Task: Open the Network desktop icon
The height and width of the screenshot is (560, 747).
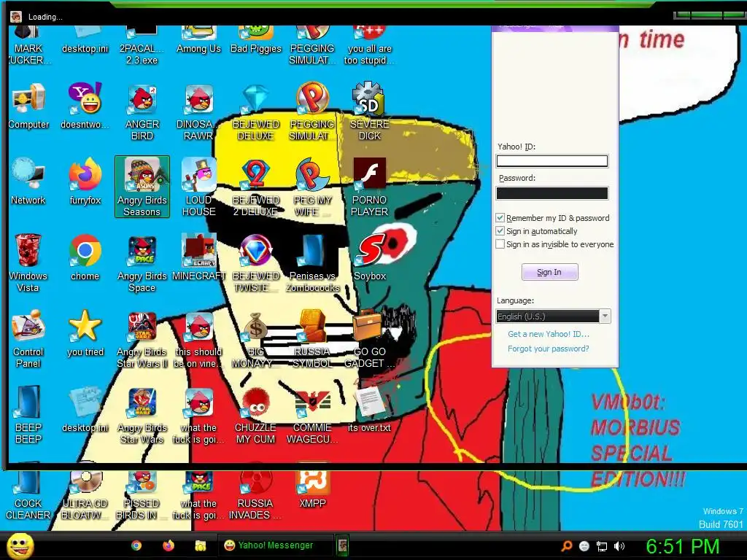Action: 28,182
